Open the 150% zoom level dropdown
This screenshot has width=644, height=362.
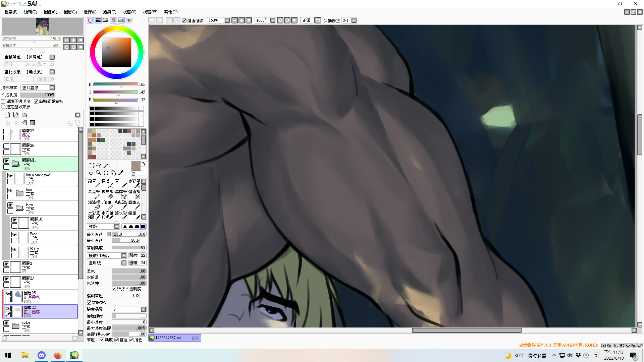pos(227,20)
